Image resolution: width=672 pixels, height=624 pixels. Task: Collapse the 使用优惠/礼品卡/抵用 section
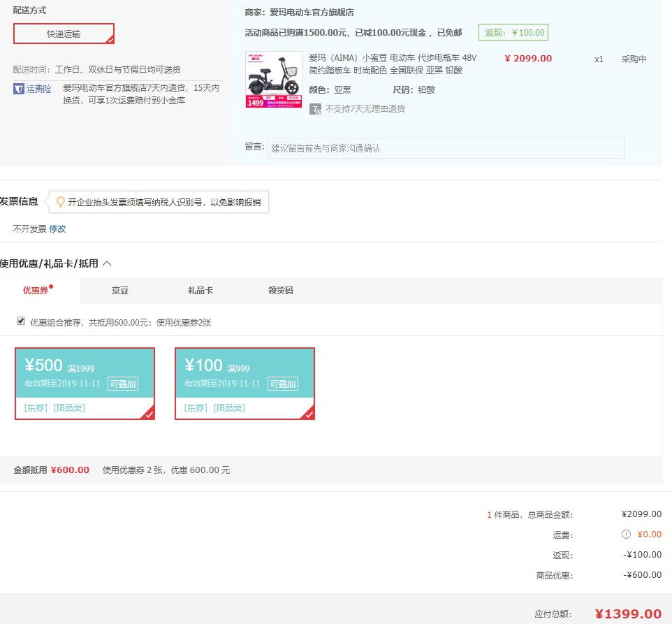click(x=107, y=263)
